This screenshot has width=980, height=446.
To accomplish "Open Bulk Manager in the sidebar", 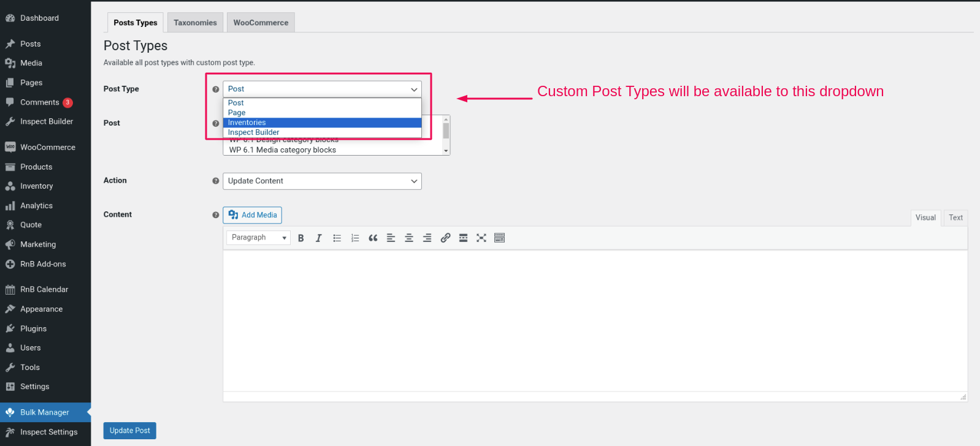I will click(45, 412).
